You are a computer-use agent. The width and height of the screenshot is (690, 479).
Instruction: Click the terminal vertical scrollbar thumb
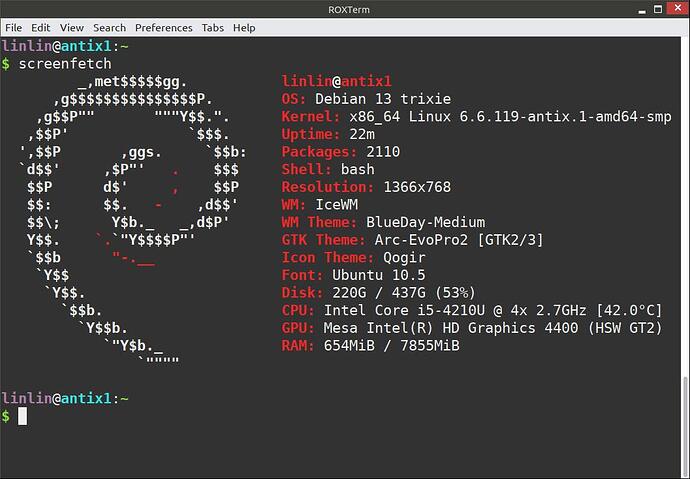click(686, 426)
